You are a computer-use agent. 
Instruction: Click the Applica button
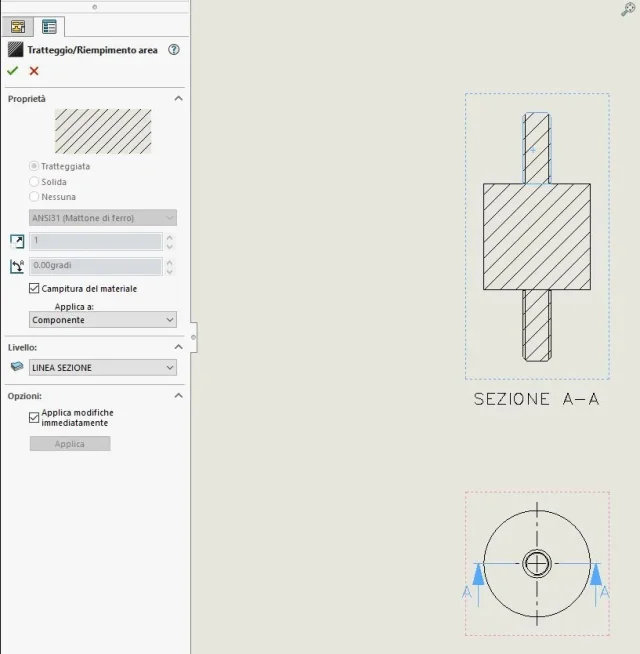pyautogui.click(x=70, y=444)
